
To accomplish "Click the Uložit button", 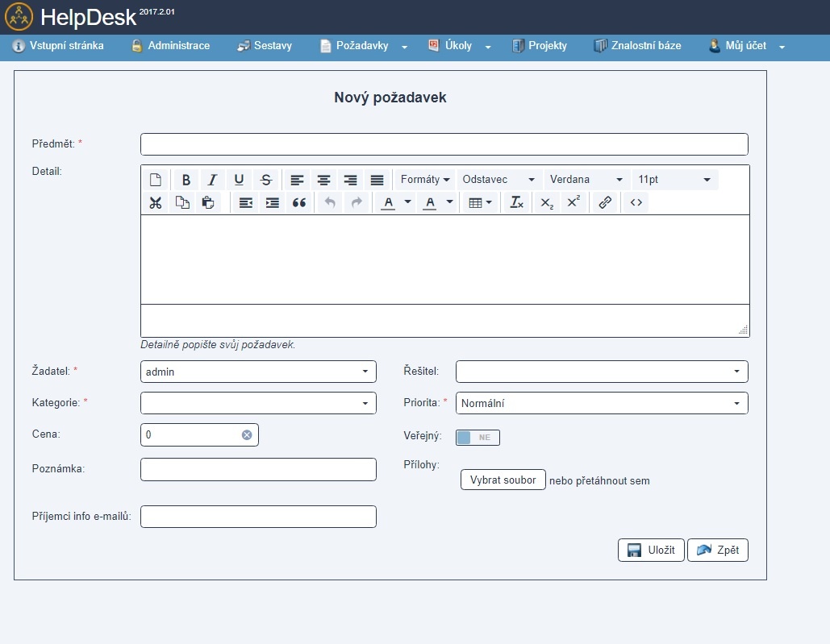I will point(651,550).
